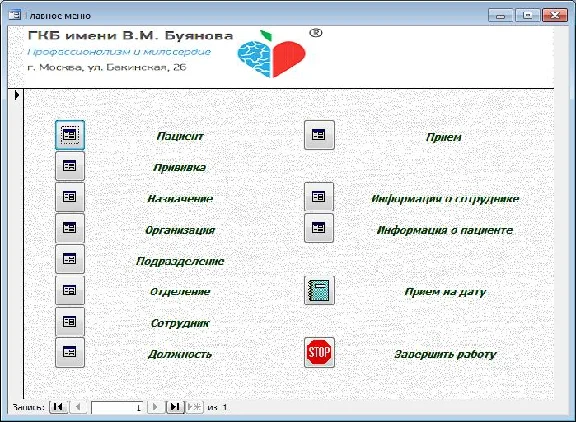The height and width of the screenshot is (422, 576).
Task: Click the STOP sign to finish work
Action: click(319, 353)
